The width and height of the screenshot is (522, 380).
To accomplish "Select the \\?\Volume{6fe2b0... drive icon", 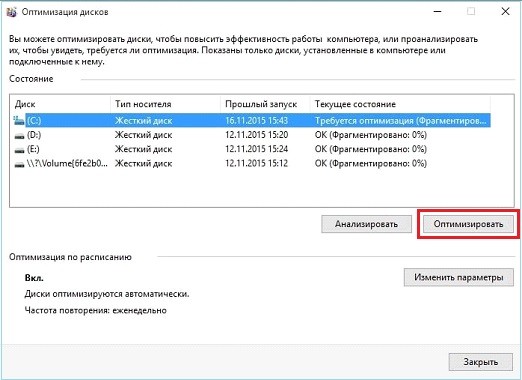I will [19, 164].
